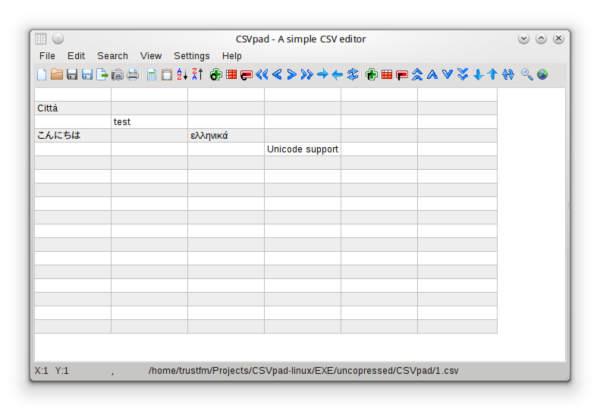Image resolution: width=600 pixels, height=411 pixels.
Task: Take snapshot using the camera icon
Action: [117, 74]
